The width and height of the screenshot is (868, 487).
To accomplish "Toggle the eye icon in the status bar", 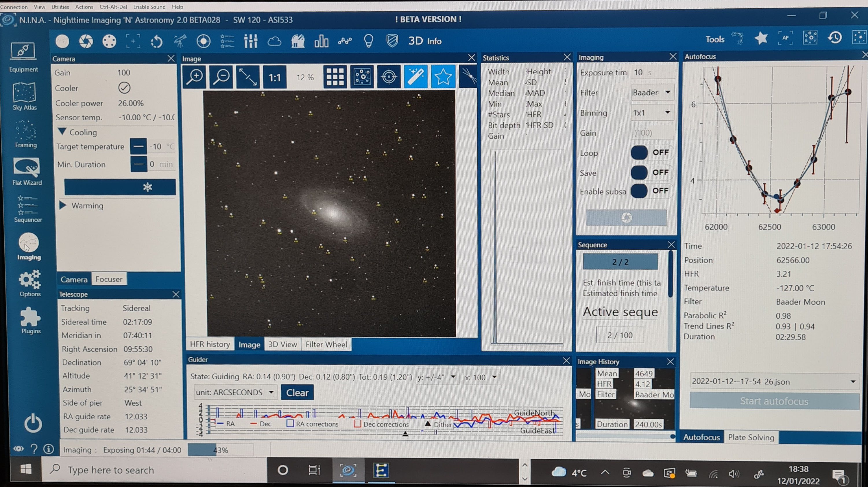I will pos(18,449).
